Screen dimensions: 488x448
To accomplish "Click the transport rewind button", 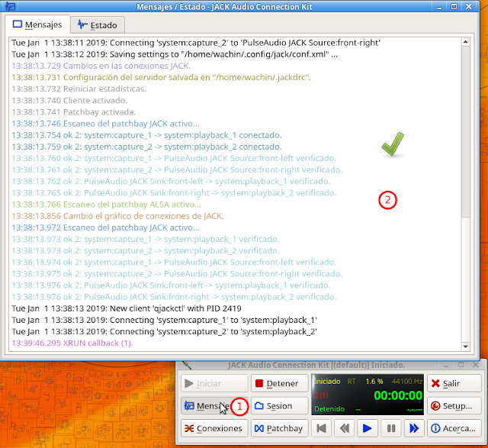I will [x=344, y=428].
